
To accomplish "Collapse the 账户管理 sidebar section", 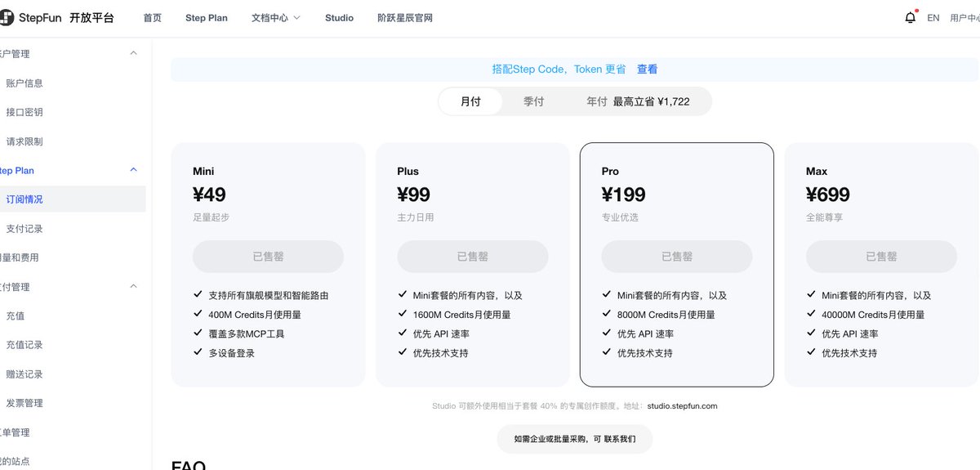I will 134,53.
